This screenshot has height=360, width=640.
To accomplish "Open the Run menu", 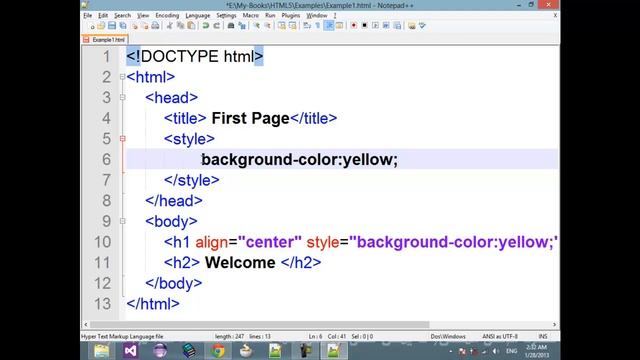I will pyautogui.click(x=270, y=16).
